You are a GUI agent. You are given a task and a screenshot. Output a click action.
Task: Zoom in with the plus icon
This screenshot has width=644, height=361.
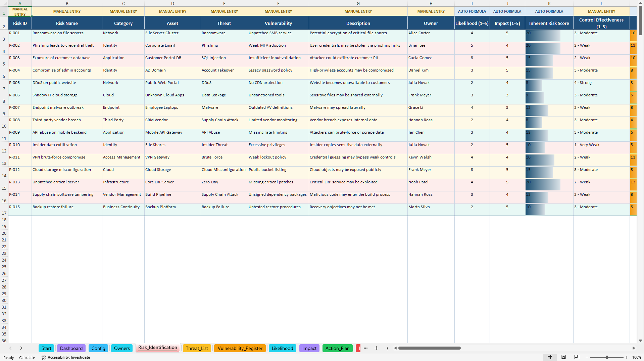626,357
